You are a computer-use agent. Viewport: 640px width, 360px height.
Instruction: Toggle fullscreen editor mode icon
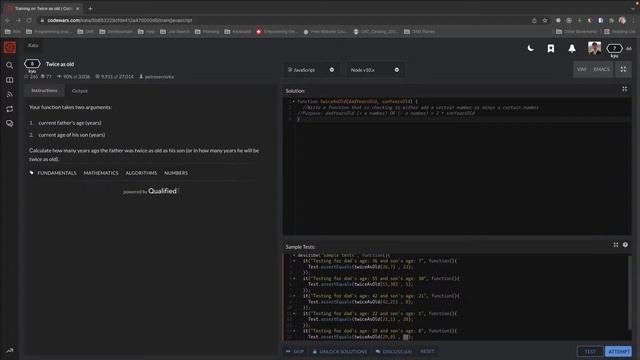[623, 69]
